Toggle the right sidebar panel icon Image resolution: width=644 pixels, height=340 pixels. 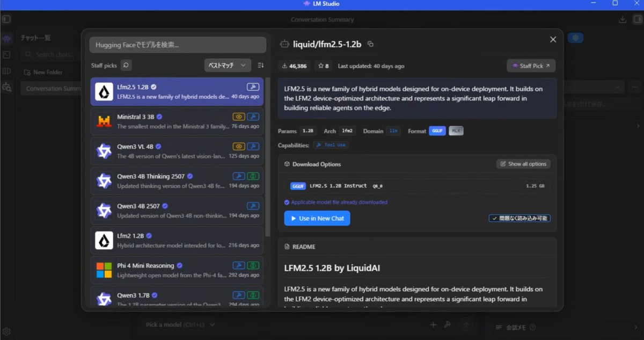(x=637, y=19)
